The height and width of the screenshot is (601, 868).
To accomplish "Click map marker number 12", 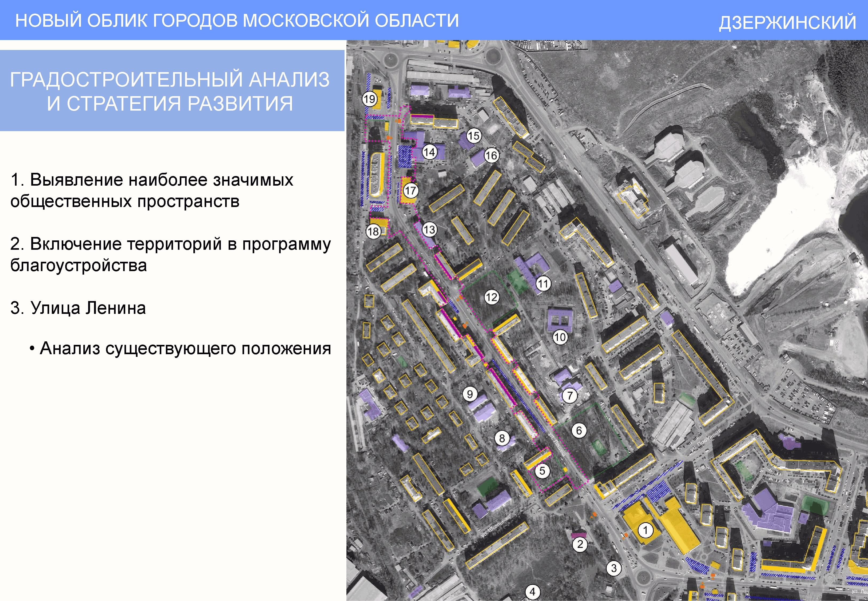I will pos(491,297).
